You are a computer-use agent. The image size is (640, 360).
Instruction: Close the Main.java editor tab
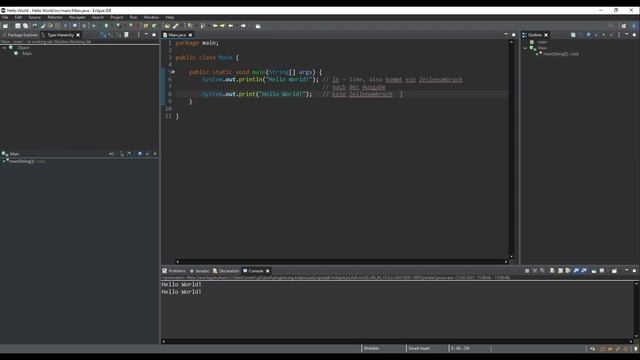click(190, 35)
